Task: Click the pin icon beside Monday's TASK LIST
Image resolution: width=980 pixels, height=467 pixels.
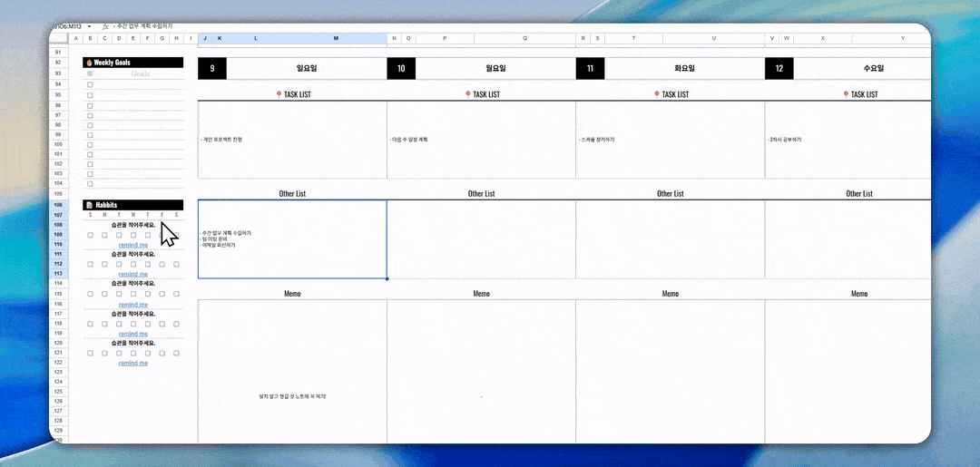Action: pyautogui.click(x=468, y=94)
